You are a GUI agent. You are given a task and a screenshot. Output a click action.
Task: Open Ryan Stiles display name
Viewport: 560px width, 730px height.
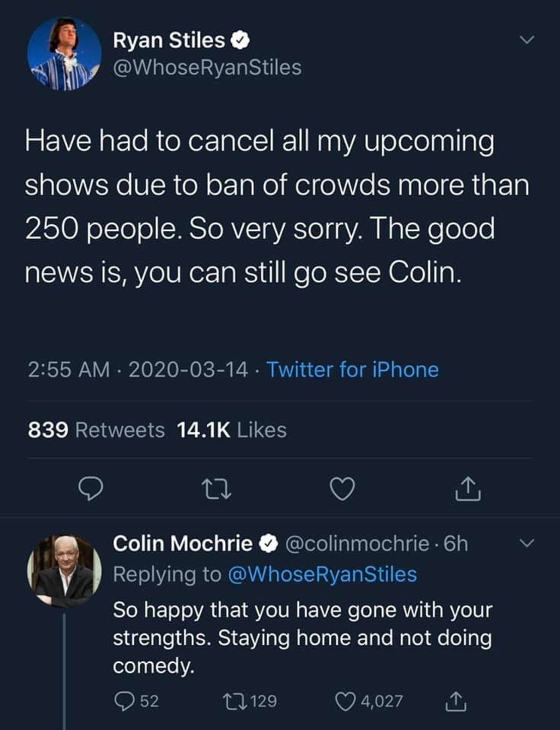pos(169,41)
